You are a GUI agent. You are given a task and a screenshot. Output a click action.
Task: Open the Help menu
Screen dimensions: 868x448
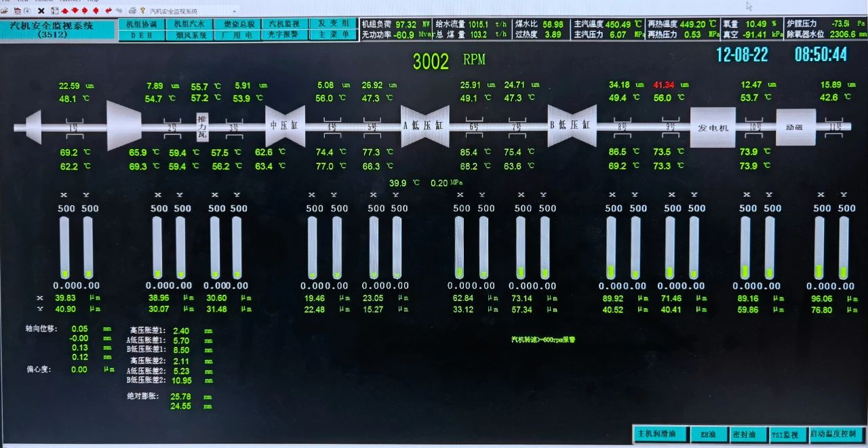(x=95, y=1)
